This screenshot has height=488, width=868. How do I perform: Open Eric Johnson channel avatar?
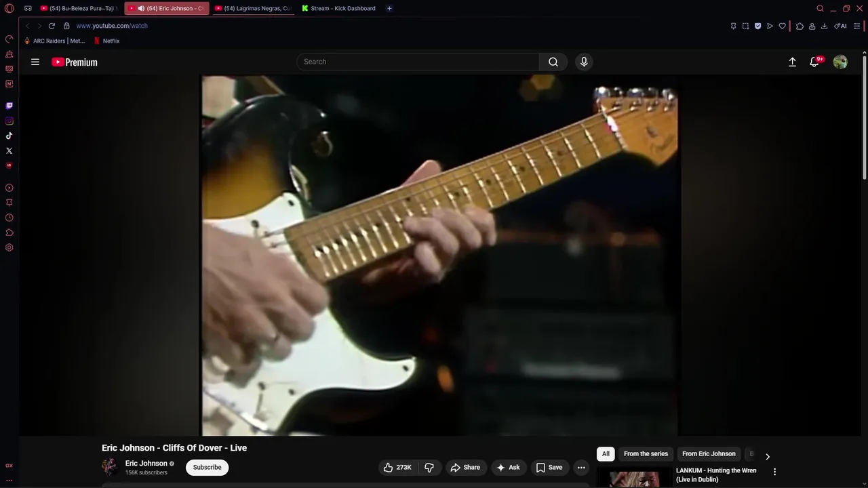[110, 467]
